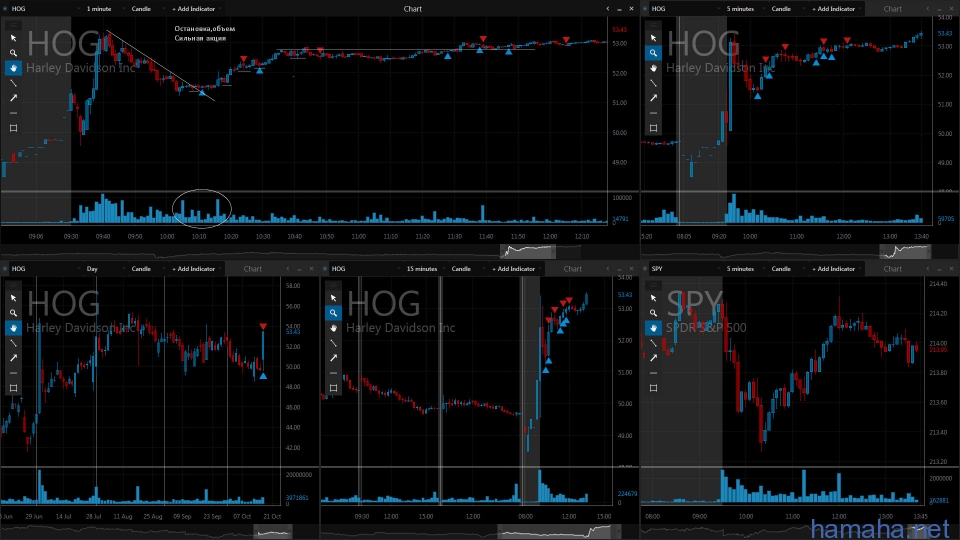
Task: Select the arrow drawing tool in SPY chart
Action: pos(653,358)
